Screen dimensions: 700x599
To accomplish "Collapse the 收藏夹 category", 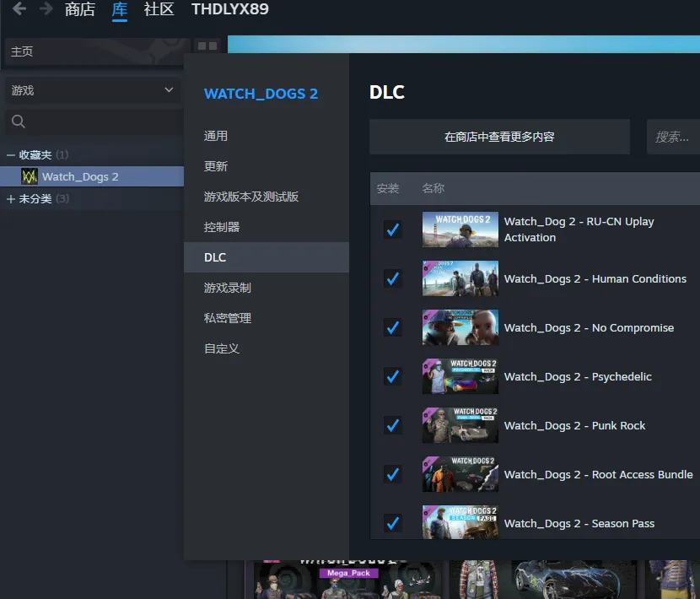I will pos(11,155).
